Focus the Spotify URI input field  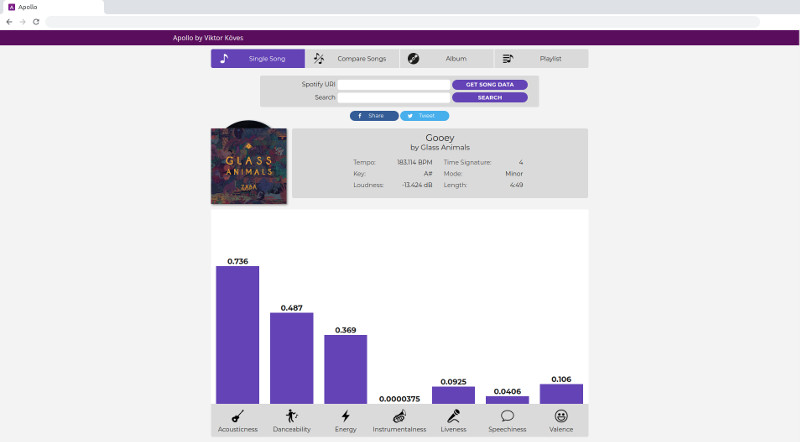point(394,85)
